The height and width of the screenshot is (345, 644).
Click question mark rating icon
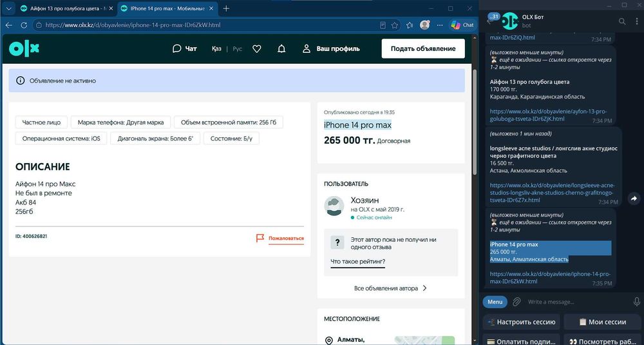337,242
